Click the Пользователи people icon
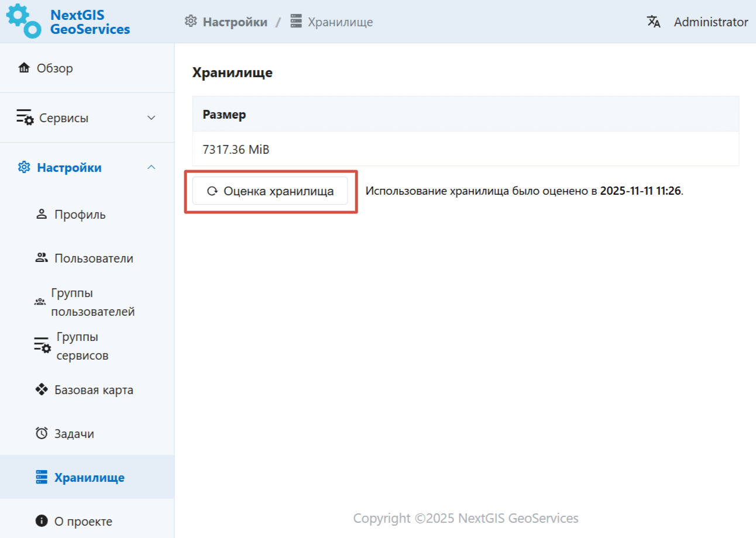 tap(41, 258)
